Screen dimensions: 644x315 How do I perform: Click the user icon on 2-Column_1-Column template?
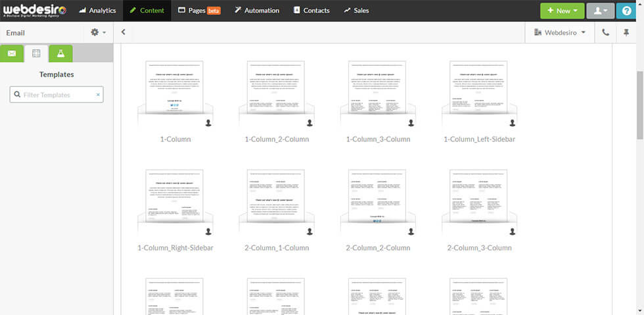[310, 231]
